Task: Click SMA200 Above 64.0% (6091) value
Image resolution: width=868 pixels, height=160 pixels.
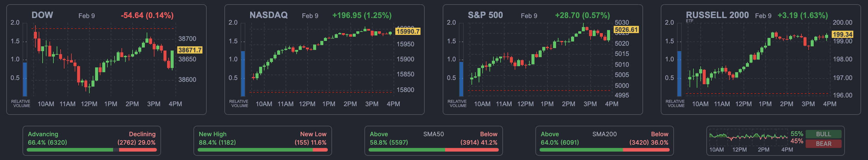Action: 560,143
